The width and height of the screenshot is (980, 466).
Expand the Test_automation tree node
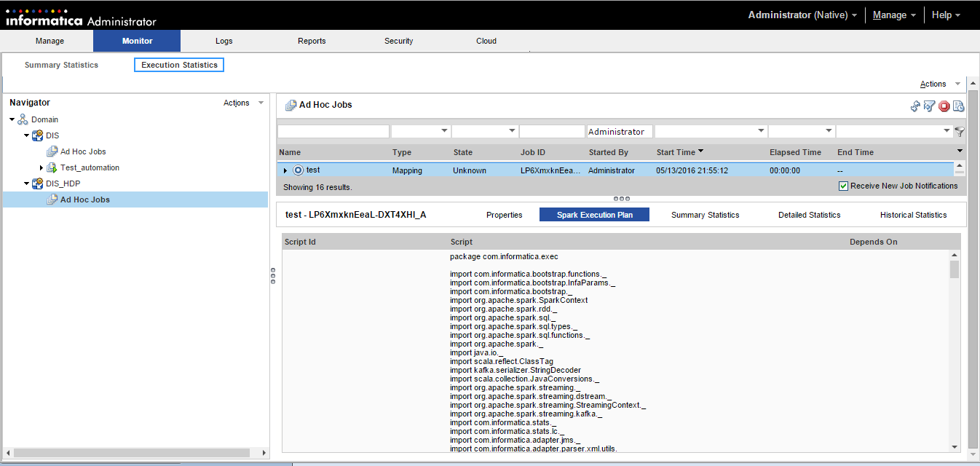42,167
